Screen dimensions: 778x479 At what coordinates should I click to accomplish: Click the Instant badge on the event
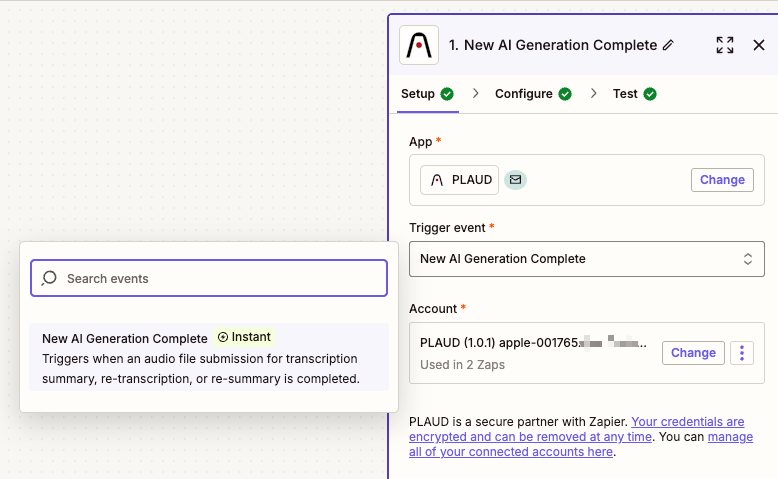pos(244,337)
